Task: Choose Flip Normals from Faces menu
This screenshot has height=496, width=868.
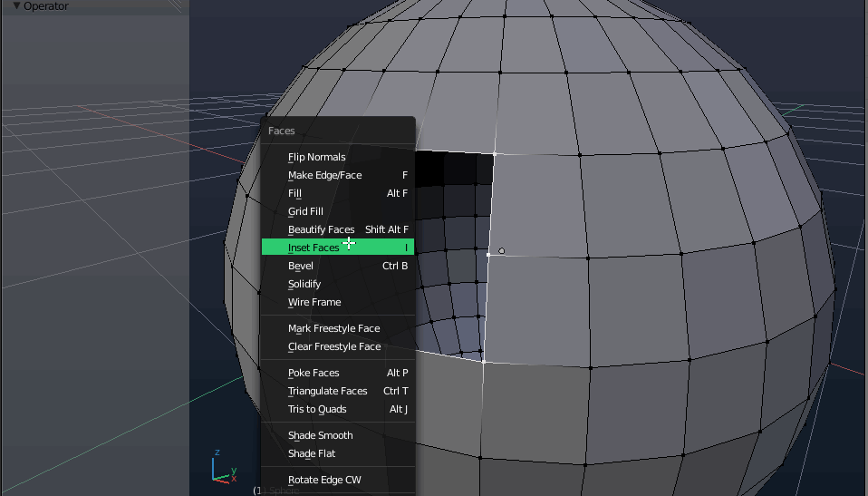Action: click(338, 157)
